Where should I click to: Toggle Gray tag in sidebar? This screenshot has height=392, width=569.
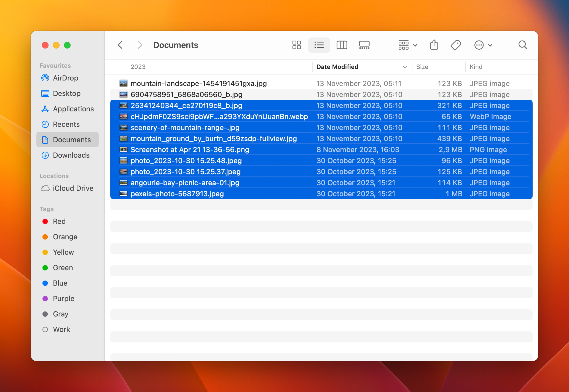click(x=61, y=314)
